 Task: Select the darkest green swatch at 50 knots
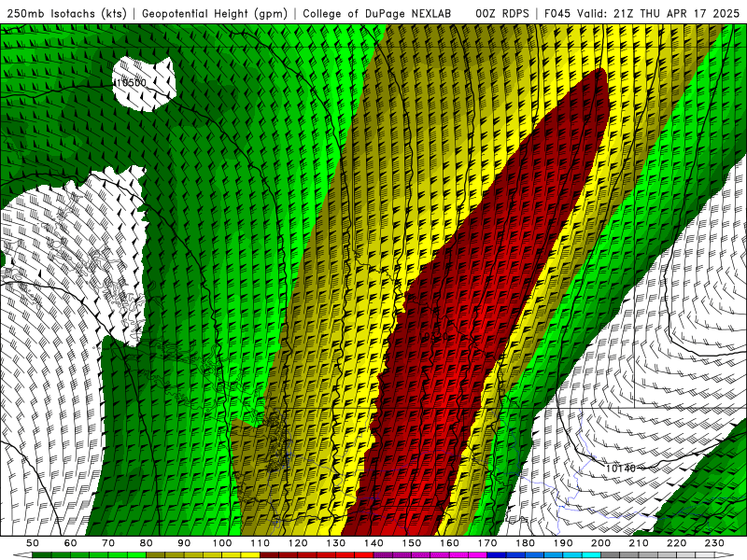click(42, 554)
